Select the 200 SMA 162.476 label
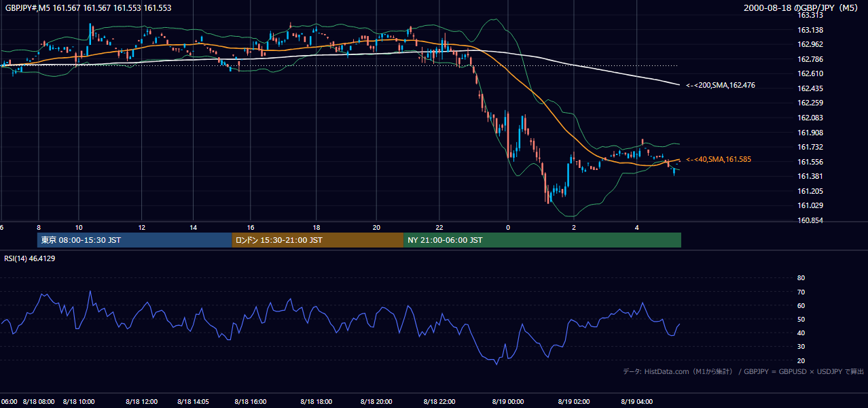This screenshot has width=868, height=408. [721, 86]
